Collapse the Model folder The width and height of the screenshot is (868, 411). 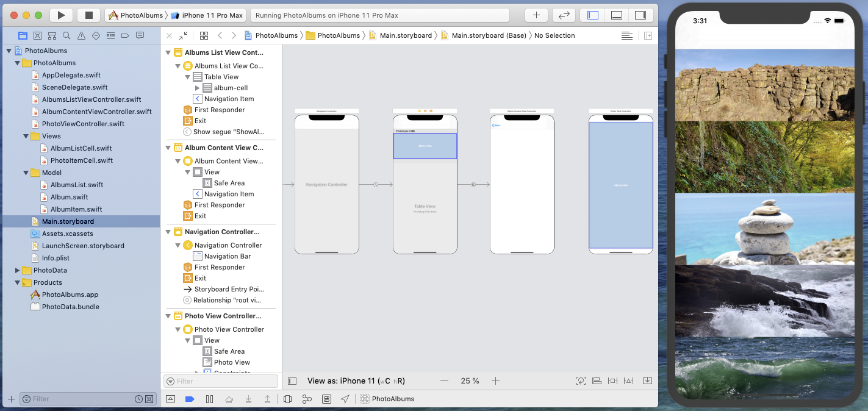pos(26,173)
